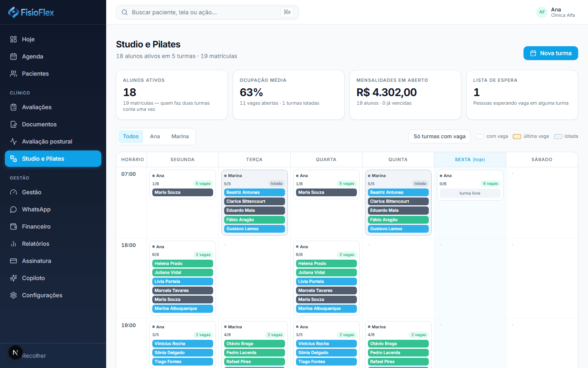Launch Copiloto via its sparkle icon
The image size is (588, 368).
click(13, 278)
